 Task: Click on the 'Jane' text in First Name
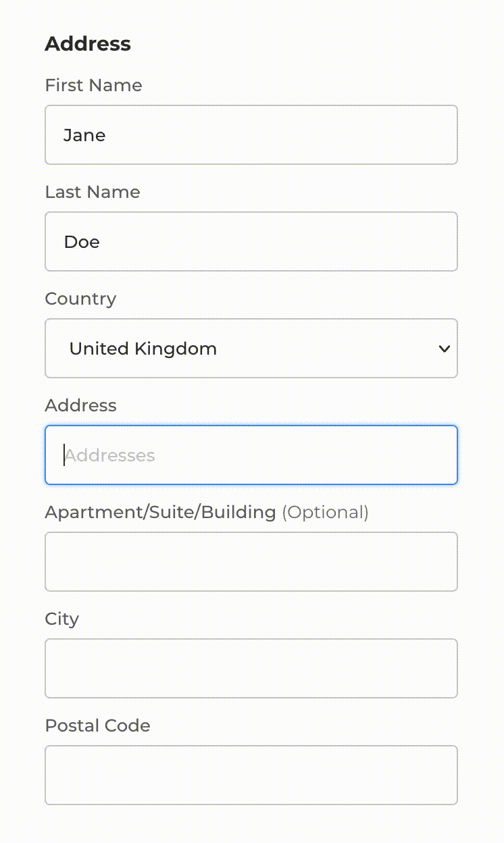(84, 135)
